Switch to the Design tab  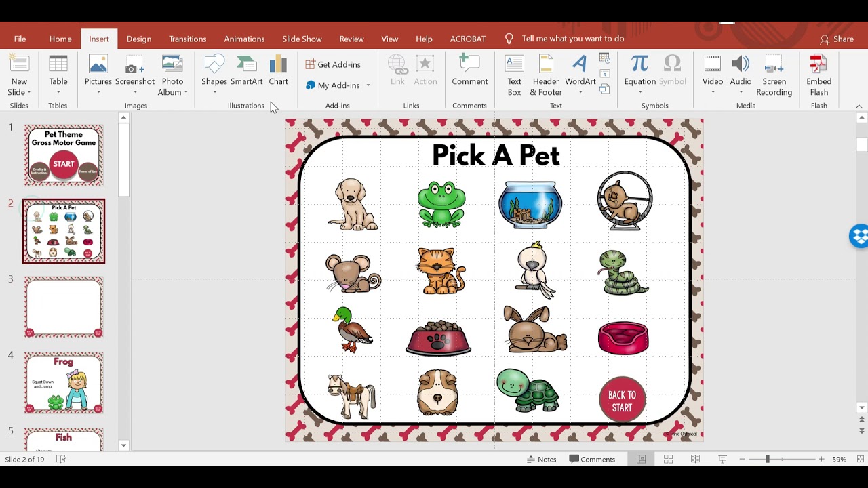coord(138,39)
